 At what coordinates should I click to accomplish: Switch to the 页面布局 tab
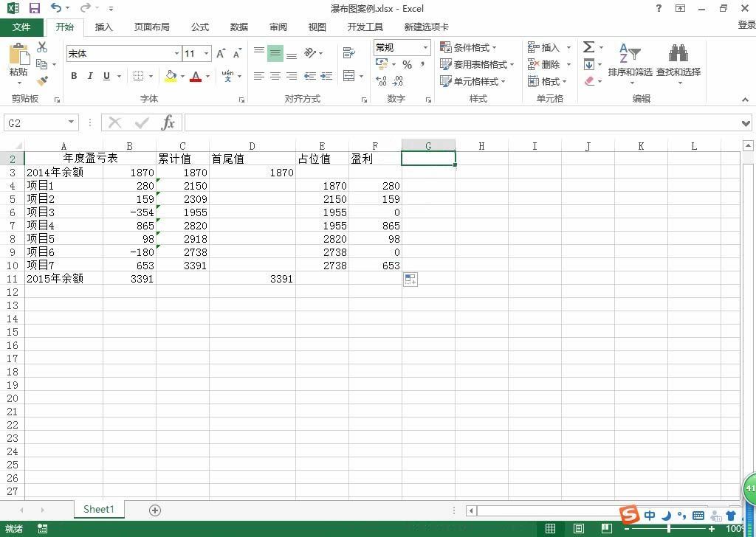coord(152,27)
